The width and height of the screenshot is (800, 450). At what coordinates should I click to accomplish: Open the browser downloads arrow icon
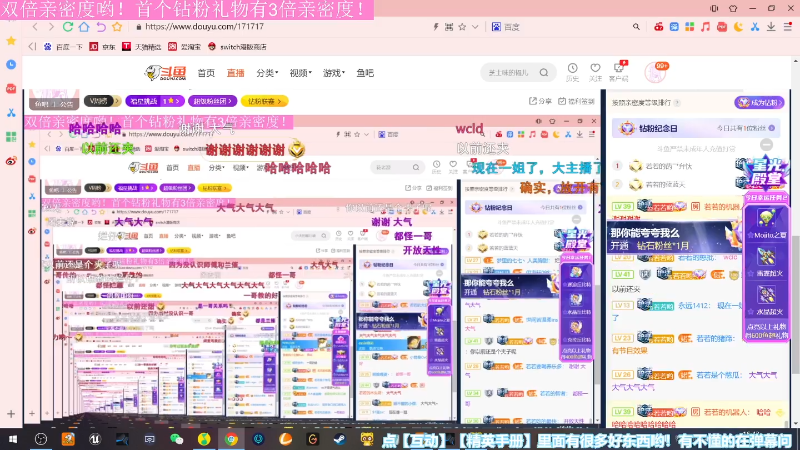click(771, 27)
